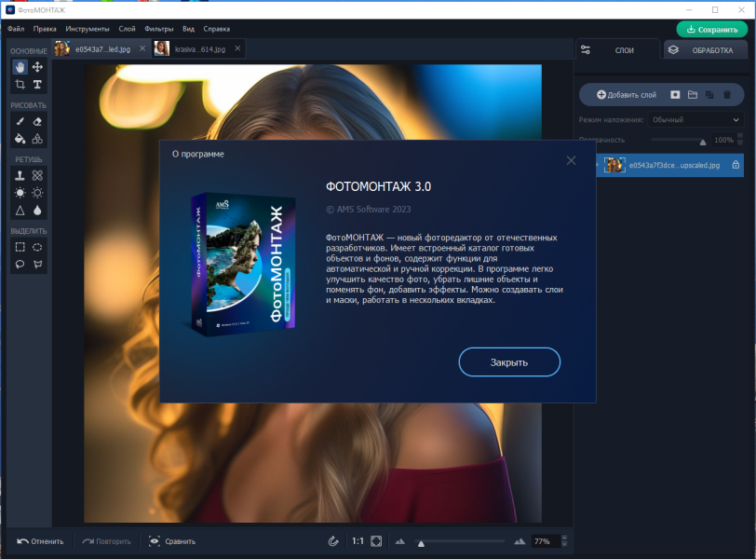
Task: Increase zoom percentage with stepper arrow
Action: click(564, 538)
